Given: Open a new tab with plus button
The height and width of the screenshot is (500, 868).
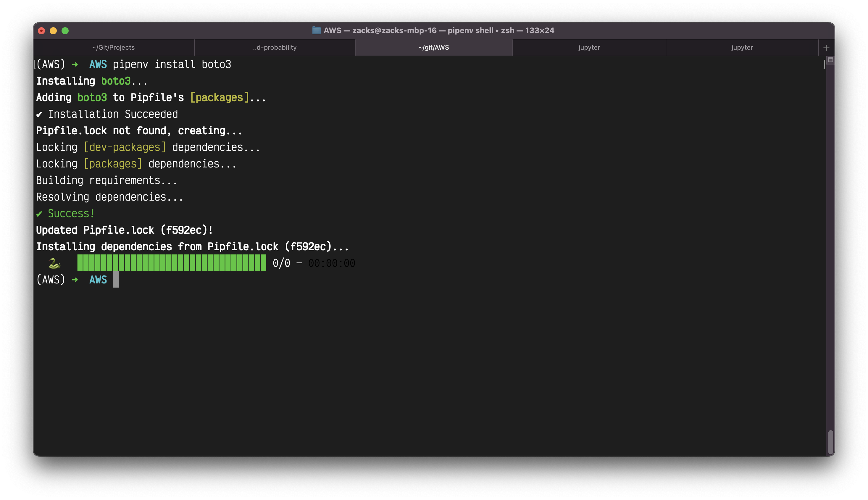Looking at the screenshot, I should [x=826, y=48].
